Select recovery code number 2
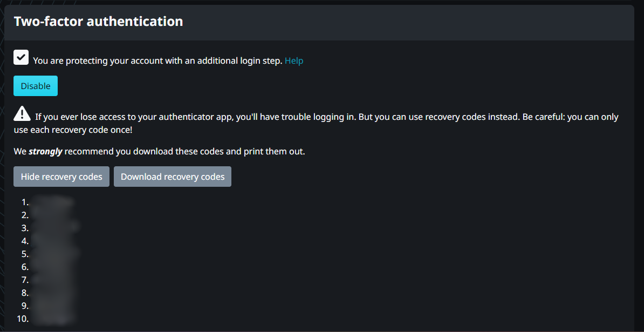The image size is (644, 332). pyautogui.click(x=52, y=215)
